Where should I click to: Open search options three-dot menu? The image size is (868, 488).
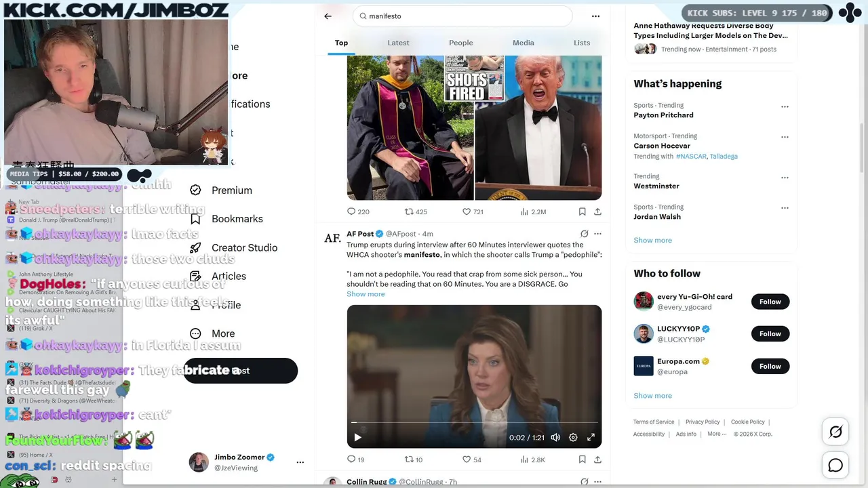click(x=595, y=16)
